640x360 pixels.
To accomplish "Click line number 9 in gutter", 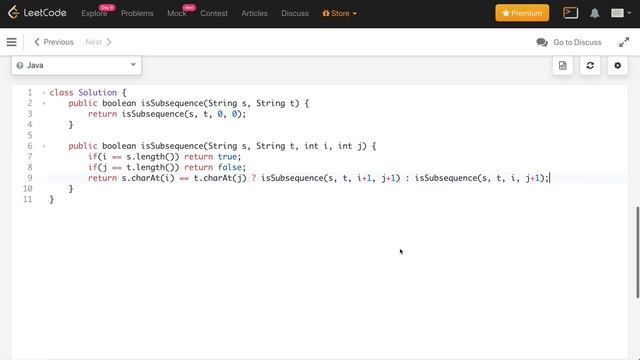I will (30, 178).
